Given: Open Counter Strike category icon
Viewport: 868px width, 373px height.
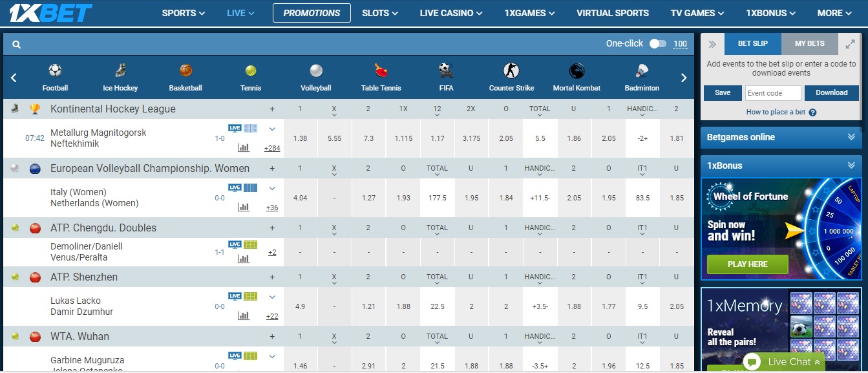Looking at the screenshot, I should tap(511, 70).
